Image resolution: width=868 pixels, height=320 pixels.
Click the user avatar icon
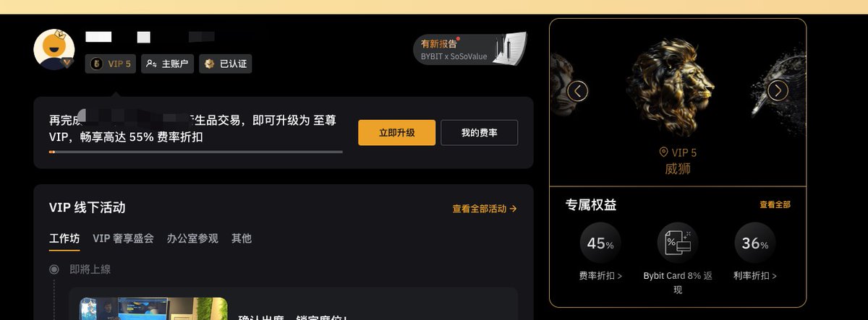pyautogui.click(x=55, y=50)
